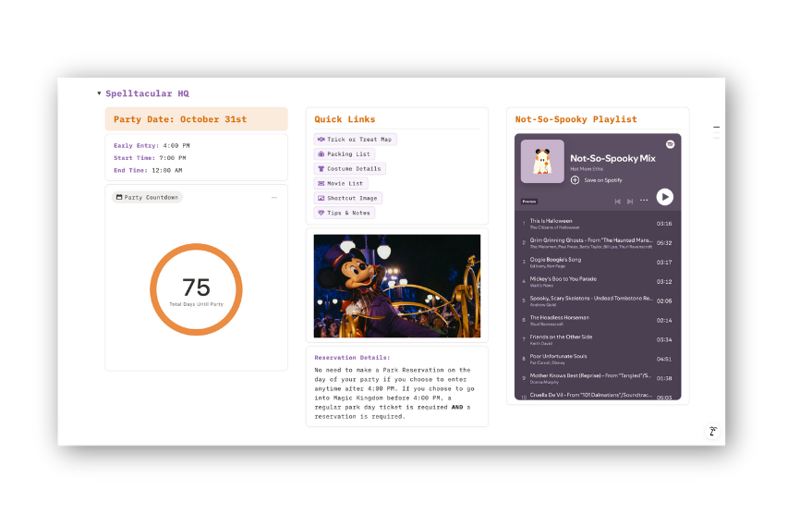
Task: Play the Not-So-Spooky Mix
Action: click(x=665, y=197)
